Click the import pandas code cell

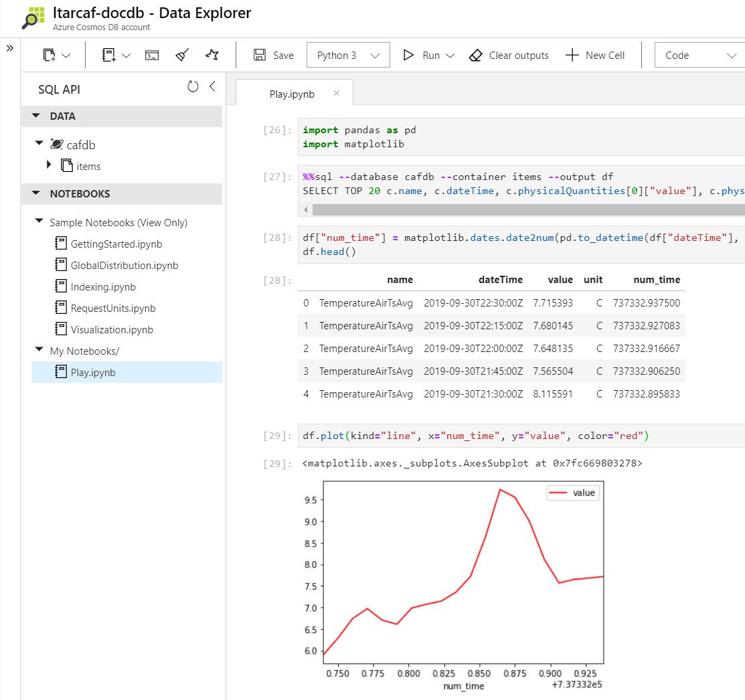point(521,137)
